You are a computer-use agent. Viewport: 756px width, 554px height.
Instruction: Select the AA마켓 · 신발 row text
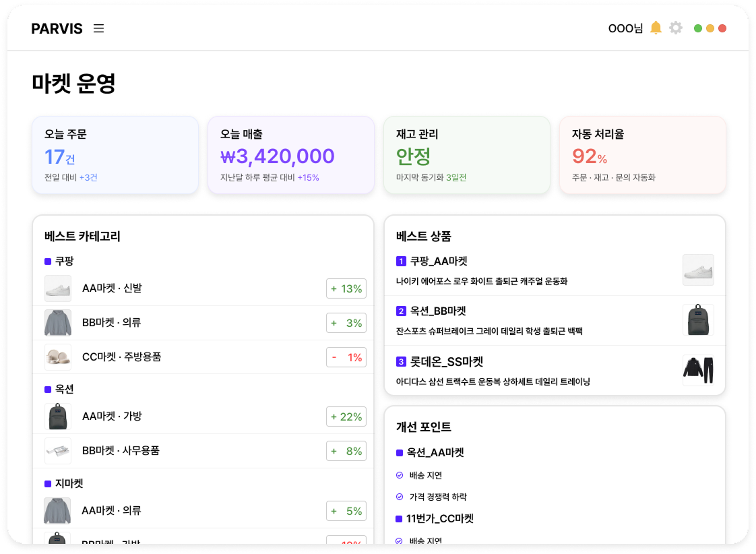click(112, 288)
